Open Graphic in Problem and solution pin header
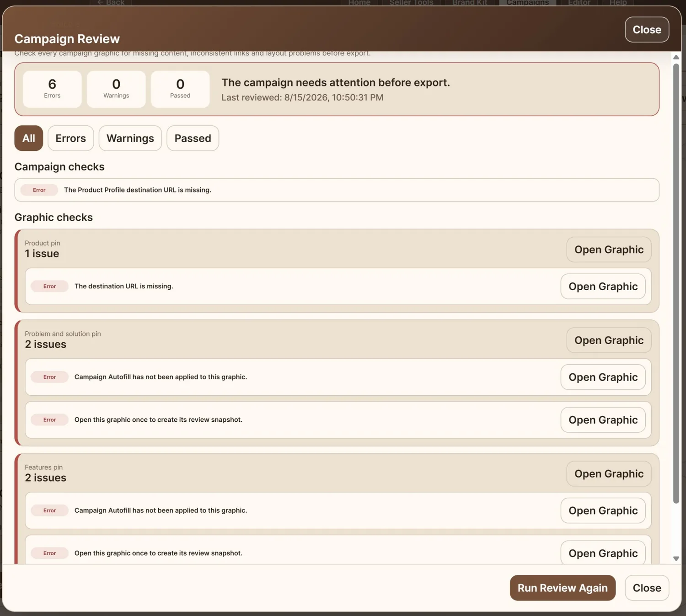Viewport: 686px width, 616px height. pyautogui.click(x=609, y=340)
